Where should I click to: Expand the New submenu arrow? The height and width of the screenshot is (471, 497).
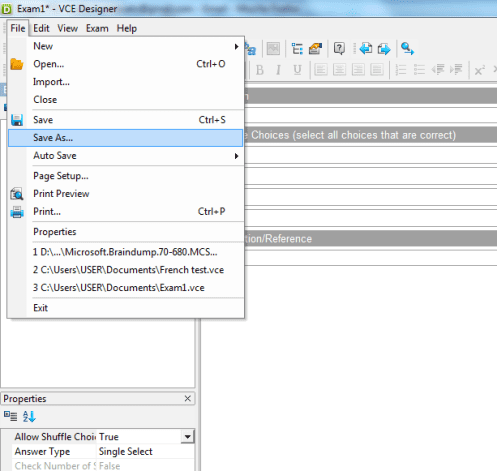coord(236,46)
